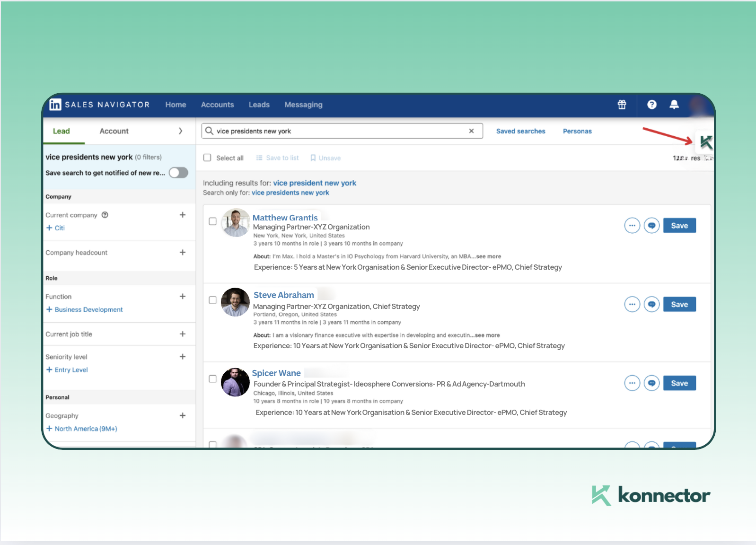Message Steve Abraham via chat icon
The image size is (756, 545).
[x=651, y=304]
